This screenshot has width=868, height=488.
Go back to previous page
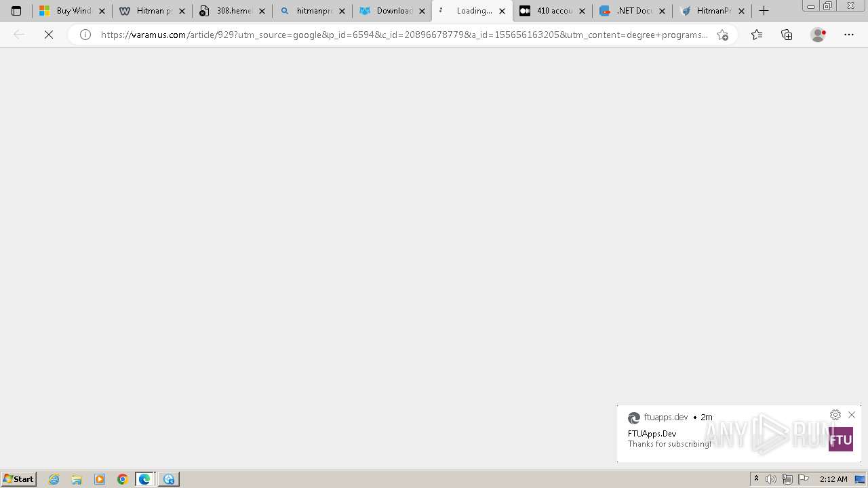tap(19, 35)
